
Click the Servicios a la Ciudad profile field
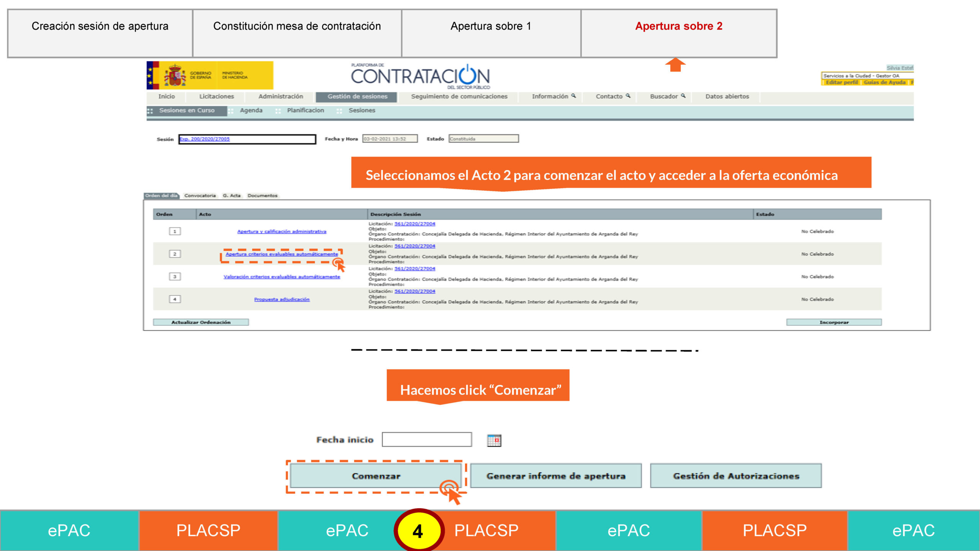(x=867, y=76)
